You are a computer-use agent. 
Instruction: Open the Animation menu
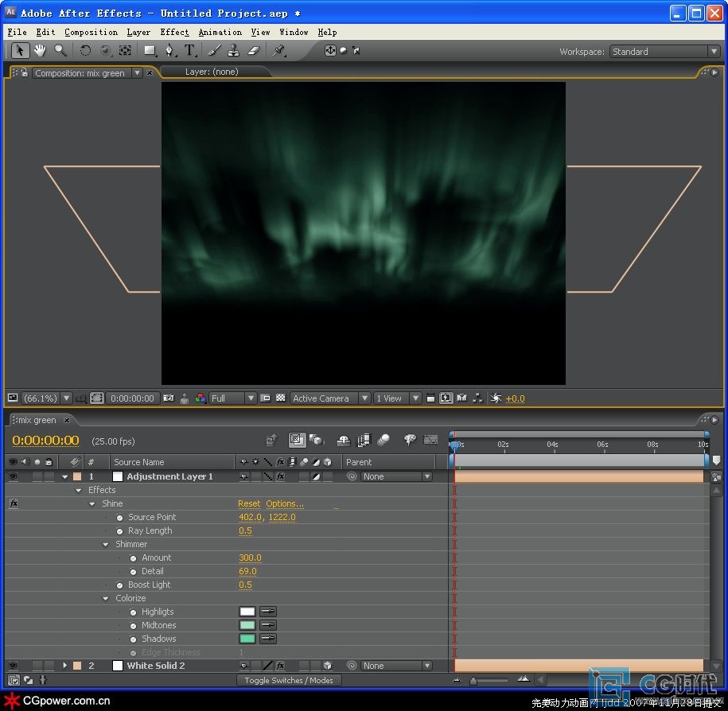point(220,32)
